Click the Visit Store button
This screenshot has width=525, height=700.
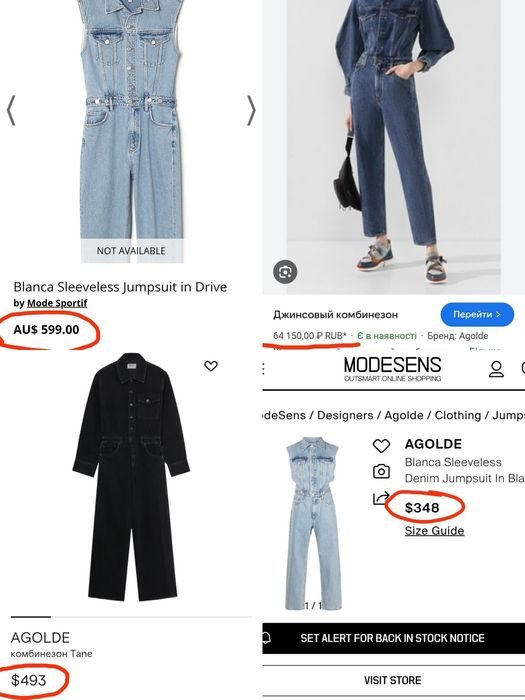[393, 680]
